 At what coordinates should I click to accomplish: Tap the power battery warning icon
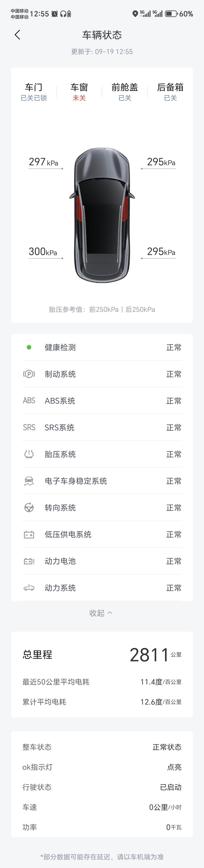(x=29, y=561)
